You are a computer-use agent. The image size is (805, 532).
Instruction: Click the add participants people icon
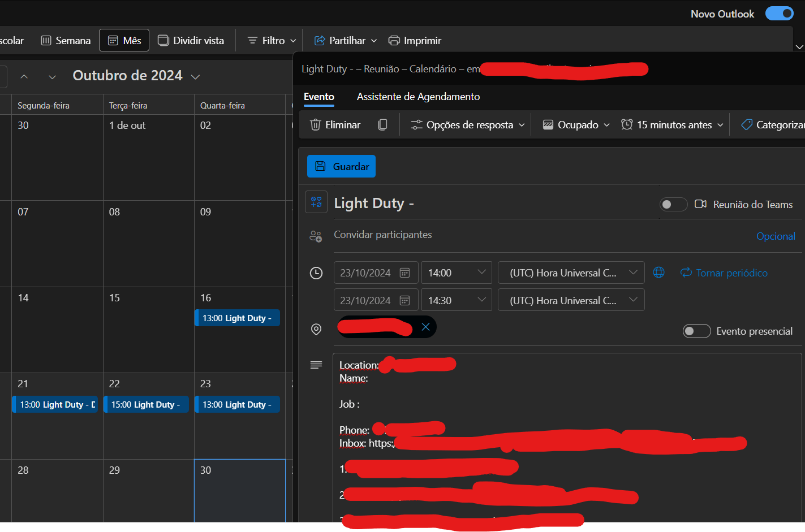(x=316, y=236)
